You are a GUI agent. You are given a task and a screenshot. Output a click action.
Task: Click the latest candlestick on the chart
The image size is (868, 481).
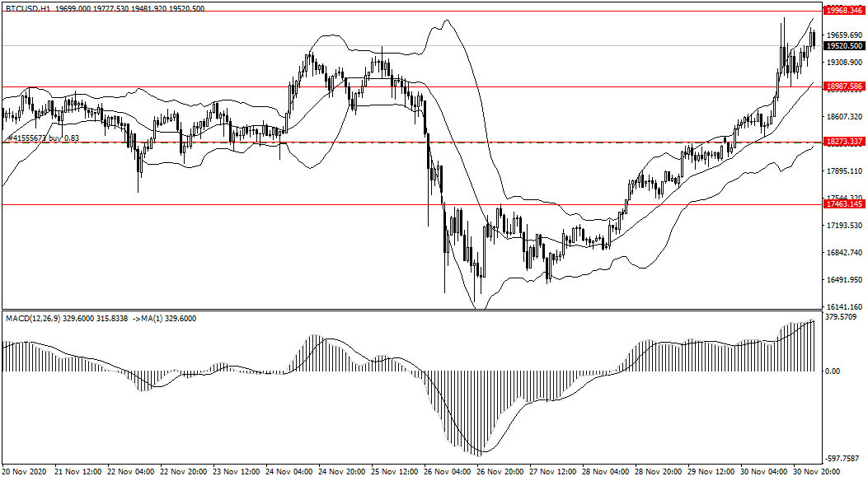(x=814, y=38)
